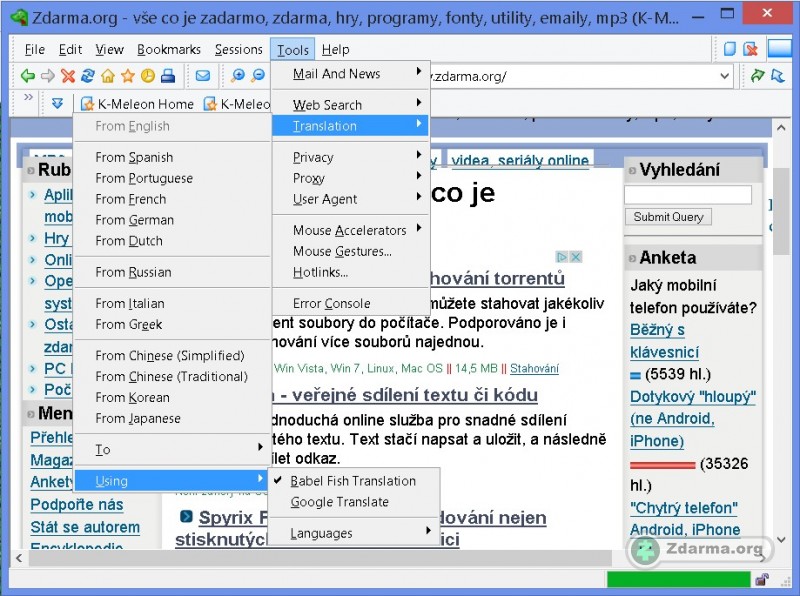Choose From German translation

point(172,220)
